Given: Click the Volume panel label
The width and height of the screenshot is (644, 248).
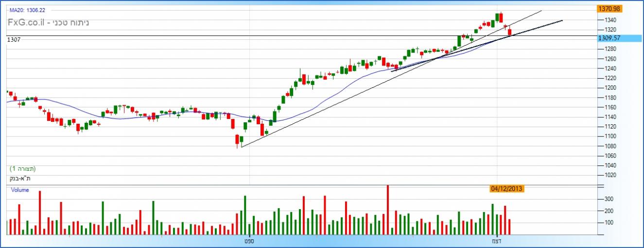Looking at the screenshot, I should pyautogui.click(x=20, y=190).
